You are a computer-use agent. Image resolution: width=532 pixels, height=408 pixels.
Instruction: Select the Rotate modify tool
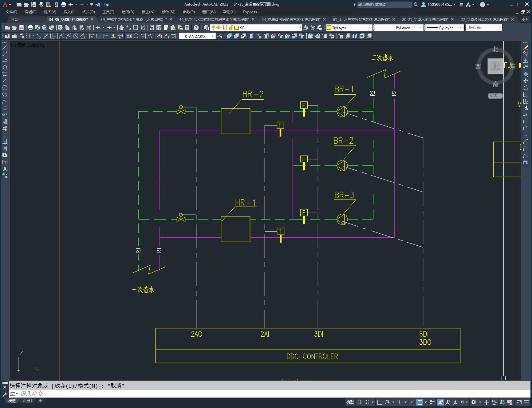526,88
